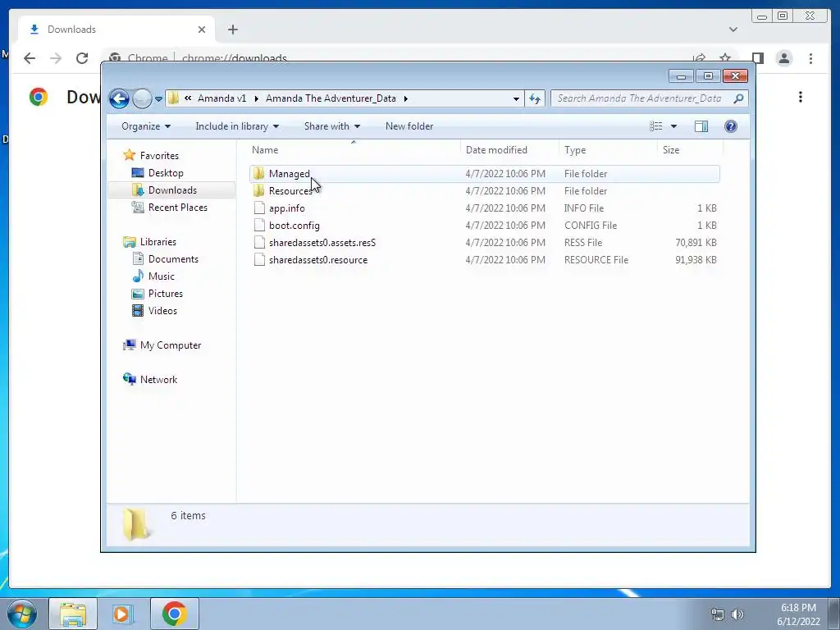Expand arrow after Amanda v1 breadcrumb
840x630 pixels.
(x=256, y=98)
